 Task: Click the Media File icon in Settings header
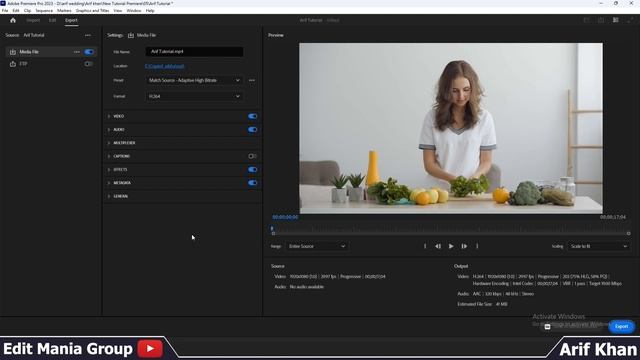click(131, 35)
